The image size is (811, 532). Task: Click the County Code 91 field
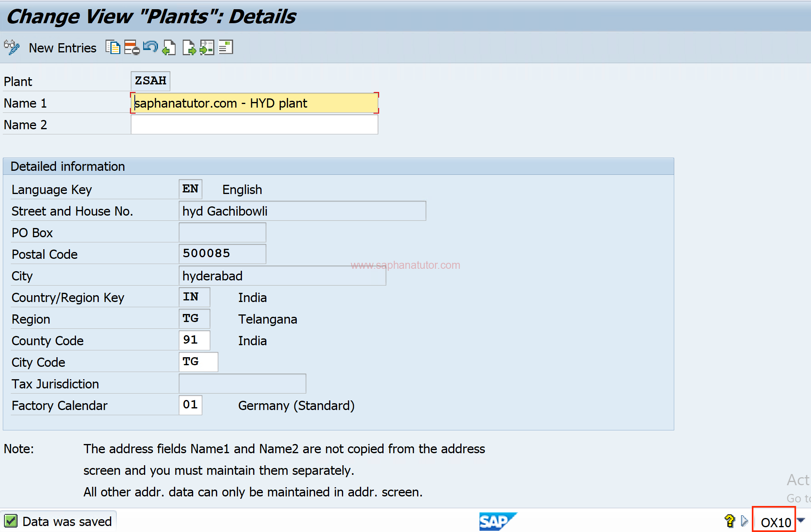194,340
